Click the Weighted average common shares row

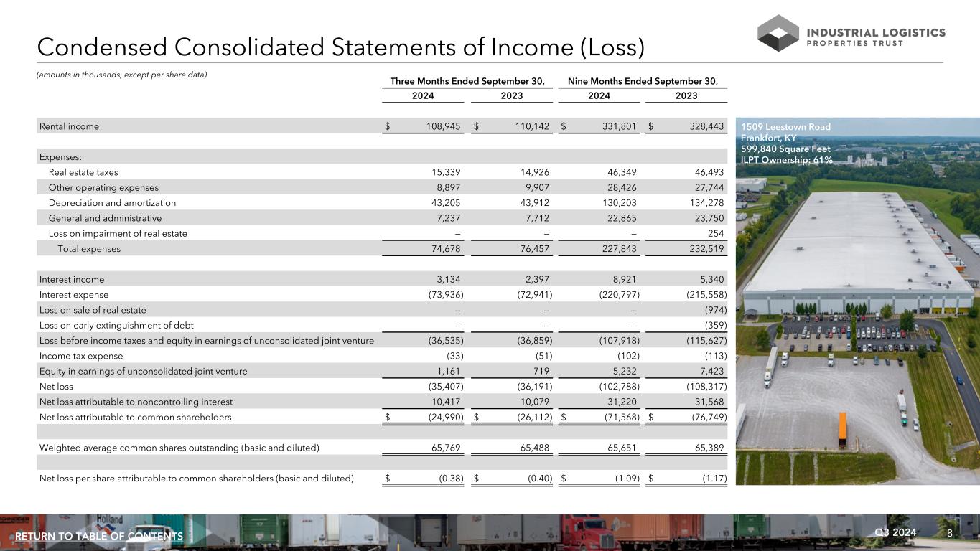tap(179, 448)
